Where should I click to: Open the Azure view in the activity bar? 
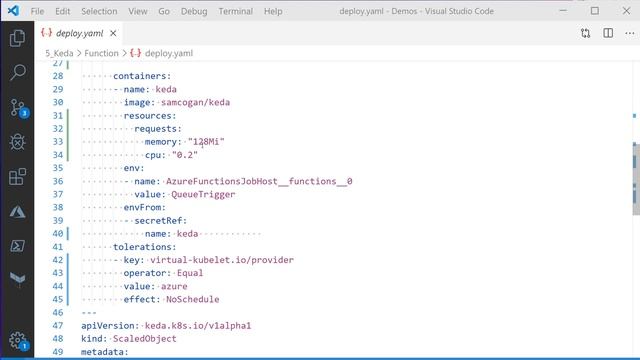click(x=17, y=211)
